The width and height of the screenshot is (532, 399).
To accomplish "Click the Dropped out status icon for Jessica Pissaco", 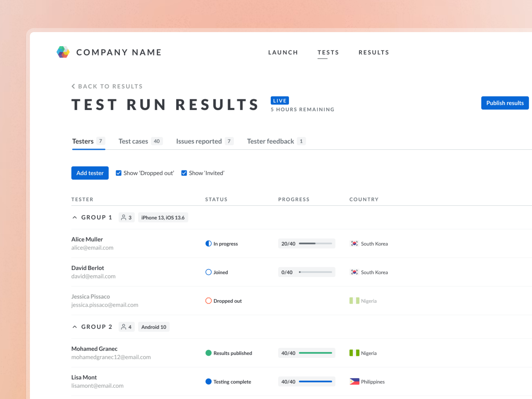I will click(208, 301).
